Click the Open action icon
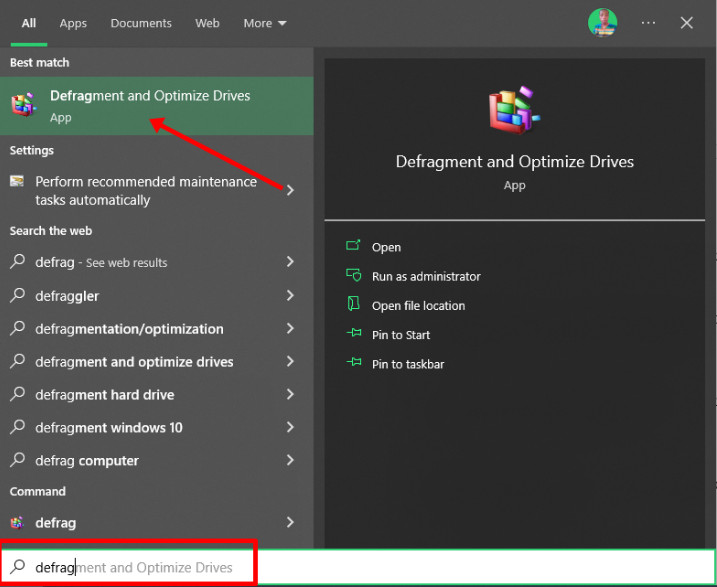This screenshot has height=587, width=717. click(x=353, y=245)
